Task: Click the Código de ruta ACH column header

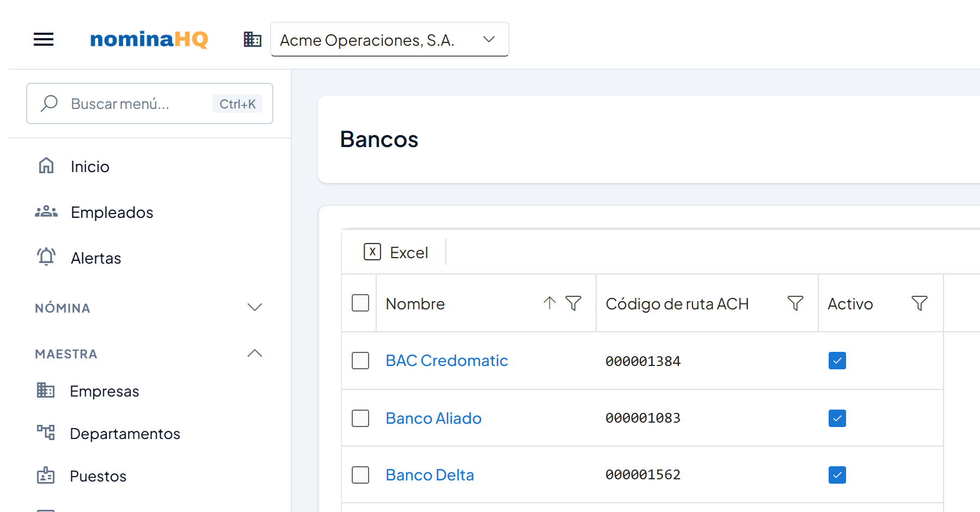Action: [677, 304]
